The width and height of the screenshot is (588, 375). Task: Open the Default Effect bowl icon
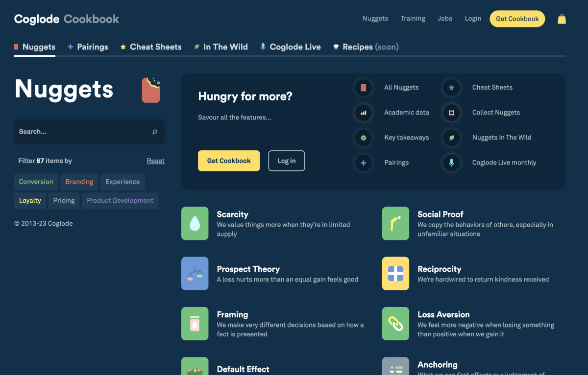point(195,366)
